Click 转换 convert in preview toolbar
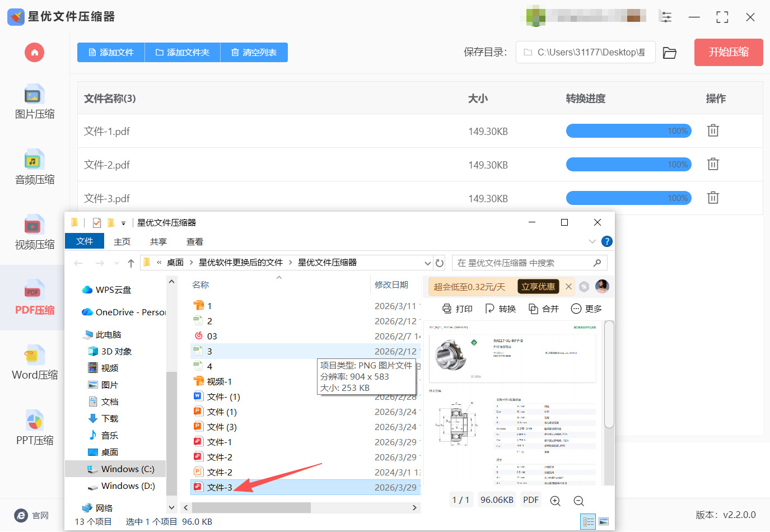Image resolution: width=770 pixels, height=532 pixels. 501,309
